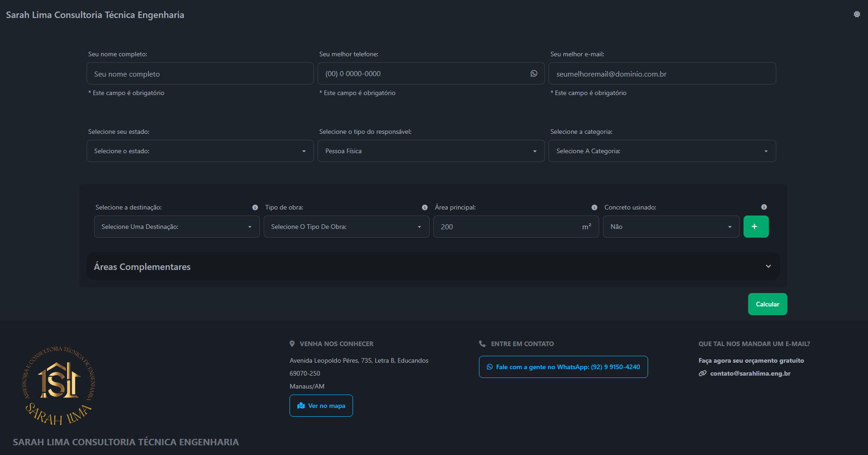Viewport: 868px width, 455px height.
Task: Open the Selecione o estado dropdown
Action: 200,151
